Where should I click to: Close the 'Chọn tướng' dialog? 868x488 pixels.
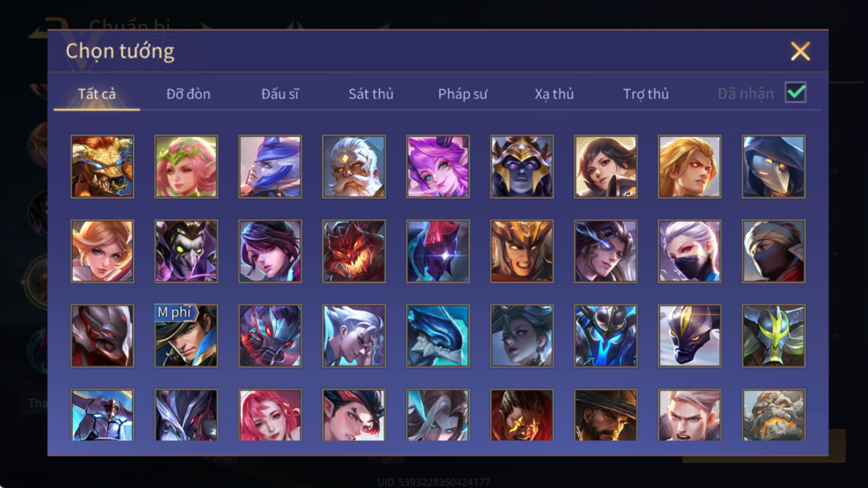tap(800, 51)
